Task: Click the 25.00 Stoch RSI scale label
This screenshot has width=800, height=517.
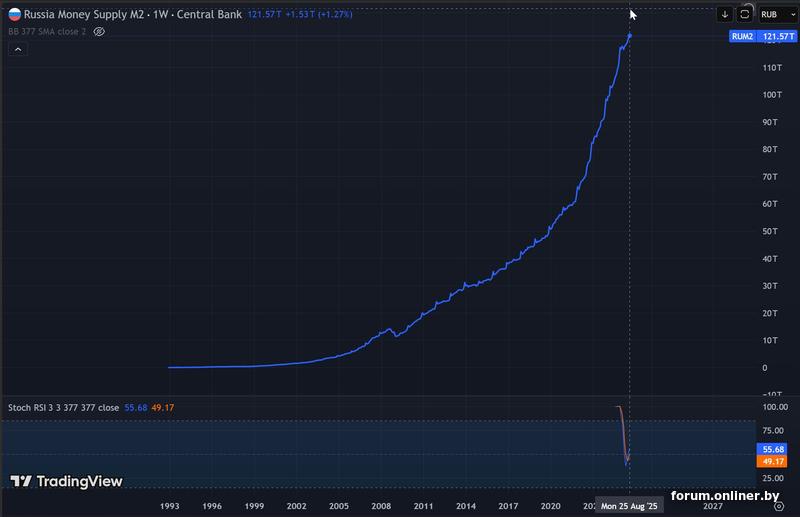Action: 773,478
